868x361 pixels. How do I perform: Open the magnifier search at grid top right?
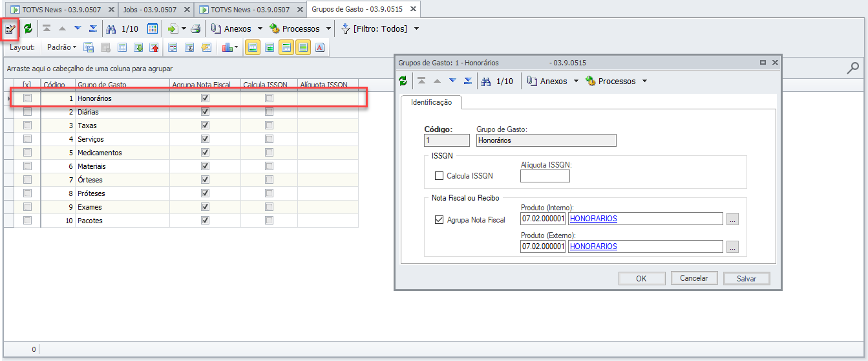(853, 67)
